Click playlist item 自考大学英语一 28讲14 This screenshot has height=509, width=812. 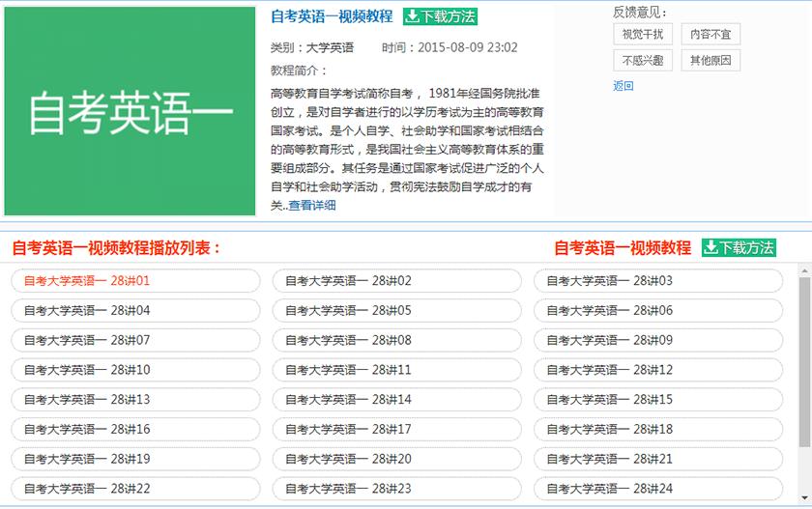(x=397, y=399)
